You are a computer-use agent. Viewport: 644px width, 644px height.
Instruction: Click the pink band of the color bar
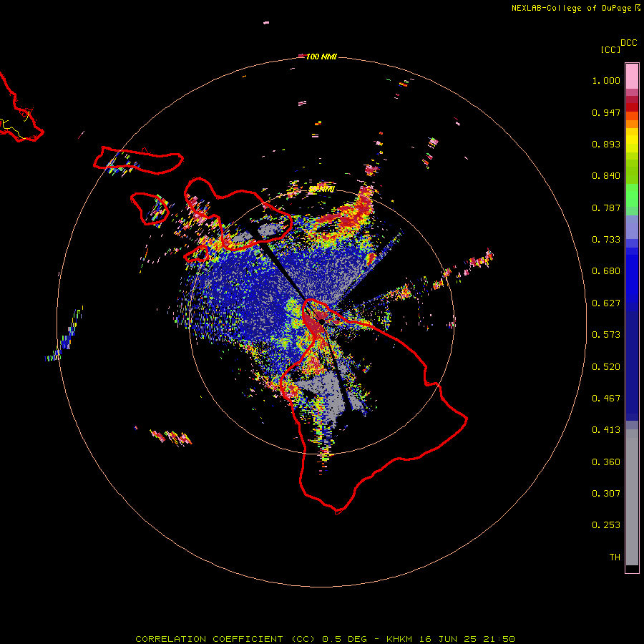(x=632, y=77)
